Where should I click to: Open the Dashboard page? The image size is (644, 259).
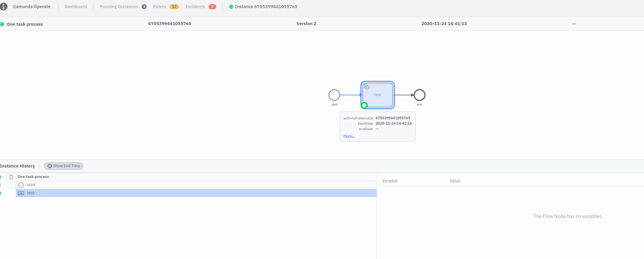point(75,7)
